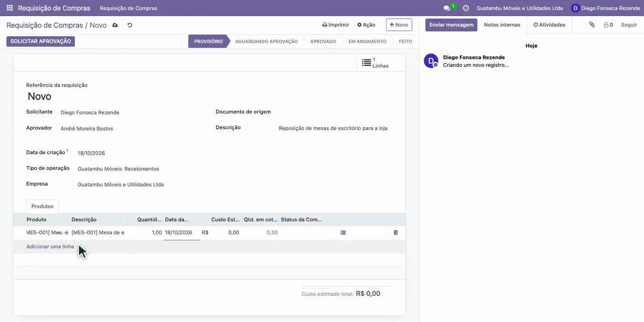644x322 pixels.
Task: Click the Solicitar Aprovação button
Action: point(41,41)
